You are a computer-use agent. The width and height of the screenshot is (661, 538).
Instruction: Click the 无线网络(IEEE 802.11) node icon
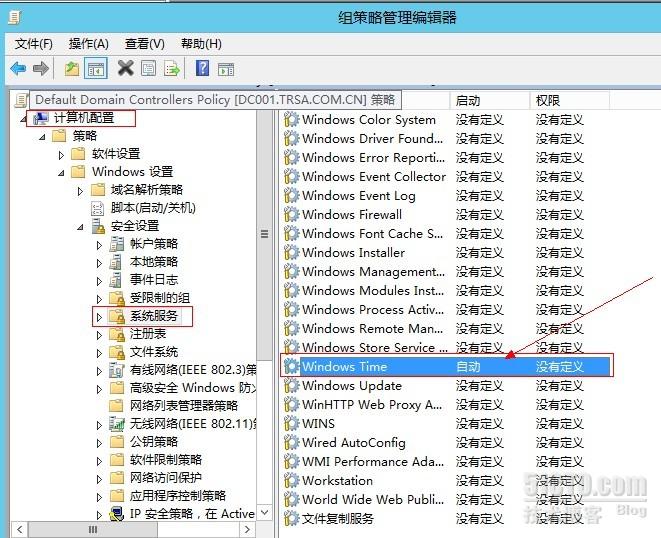pos(117,424)
